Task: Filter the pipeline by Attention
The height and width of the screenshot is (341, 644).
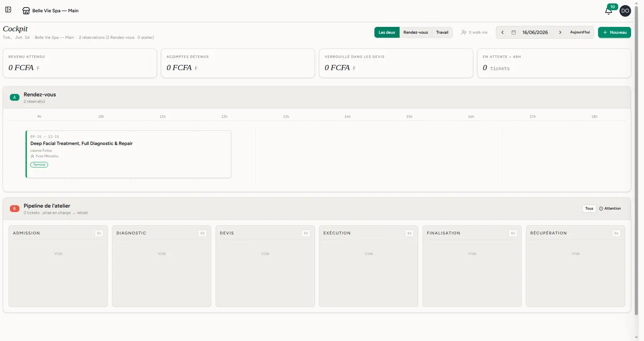Action: (x=610, y=208)
